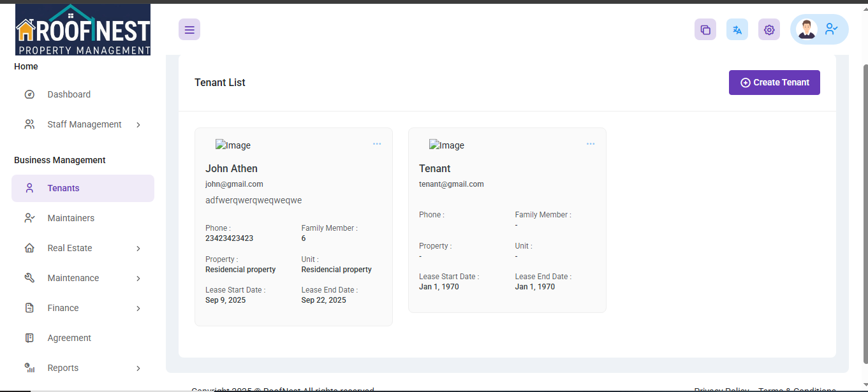Open Dashboard from the sidebar
The width and height of the screenshot is (868, 392).
coord(83,94)
